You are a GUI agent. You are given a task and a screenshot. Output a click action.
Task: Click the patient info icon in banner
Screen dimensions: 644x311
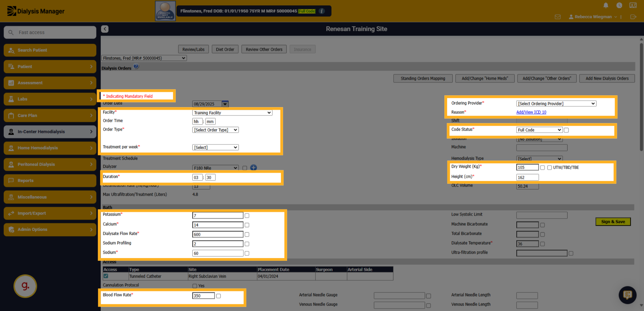321,11
